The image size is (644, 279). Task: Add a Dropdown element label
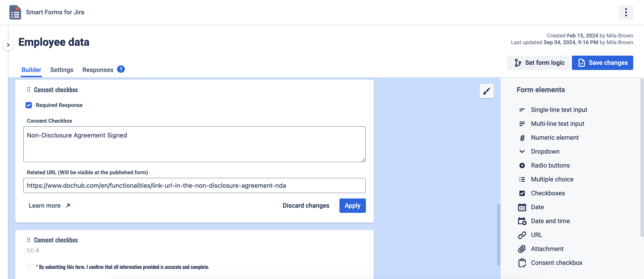tap(545, 151)
